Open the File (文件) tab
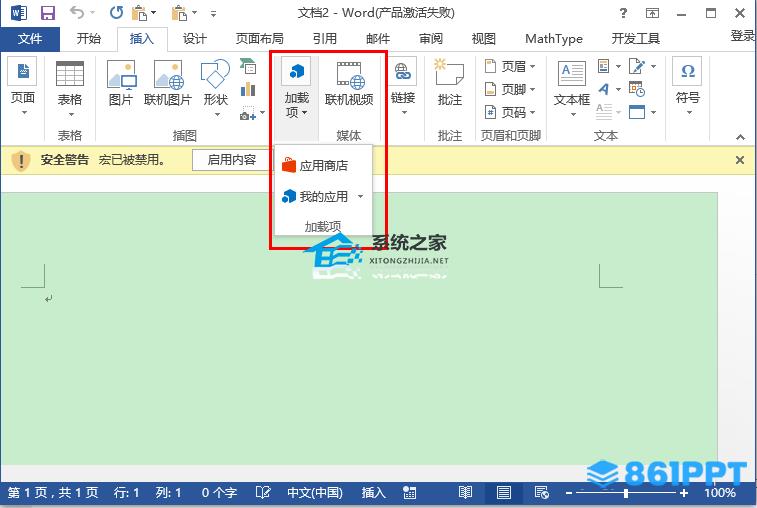 30,39
